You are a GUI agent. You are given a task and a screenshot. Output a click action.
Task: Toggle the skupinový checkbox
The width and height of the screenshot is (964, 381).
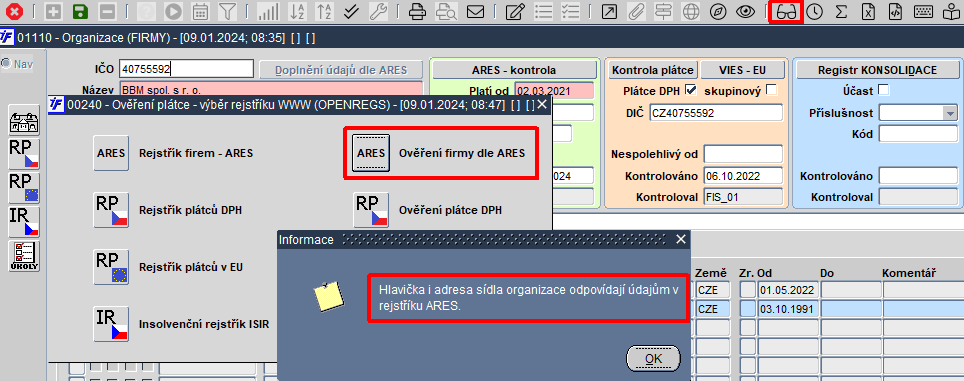coord(771,90)
